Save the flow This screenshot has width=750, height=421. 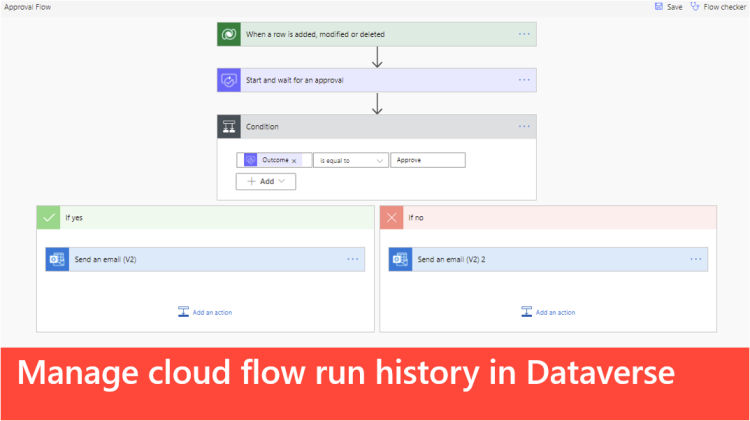pos(668,6)
